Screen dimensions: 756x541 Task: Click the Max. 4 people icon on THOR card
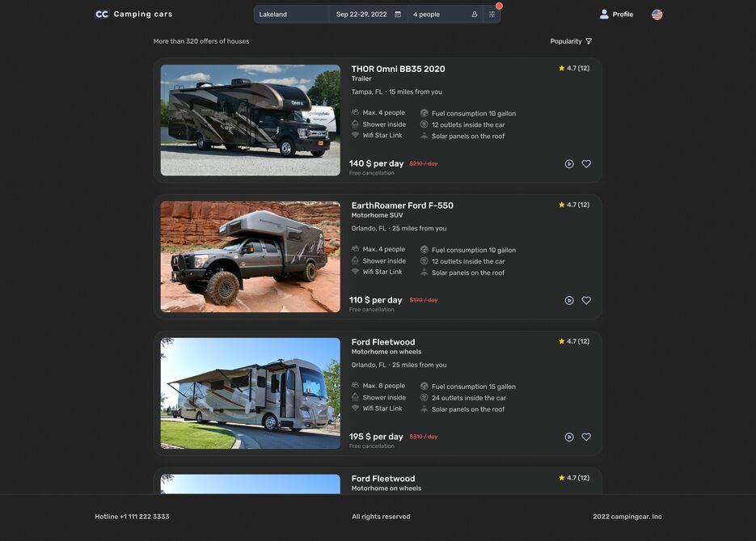[x=355, y=112]
